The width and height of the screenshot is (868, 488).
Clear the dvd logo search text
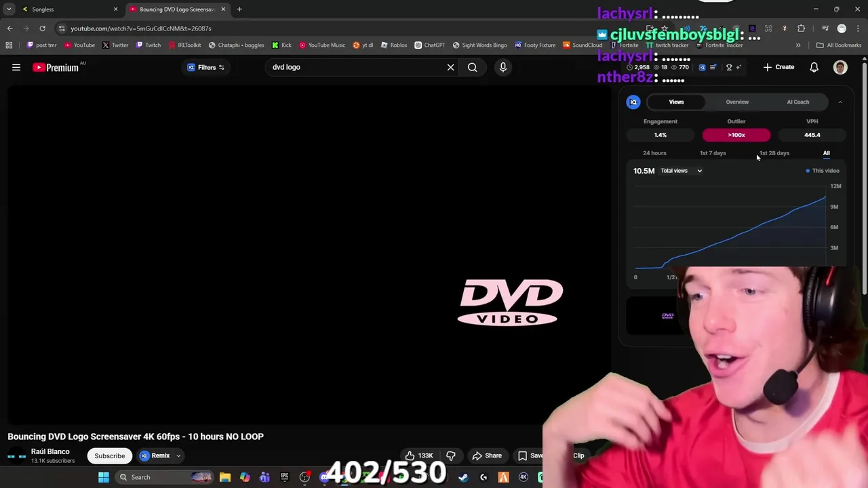tap(450, 67)
